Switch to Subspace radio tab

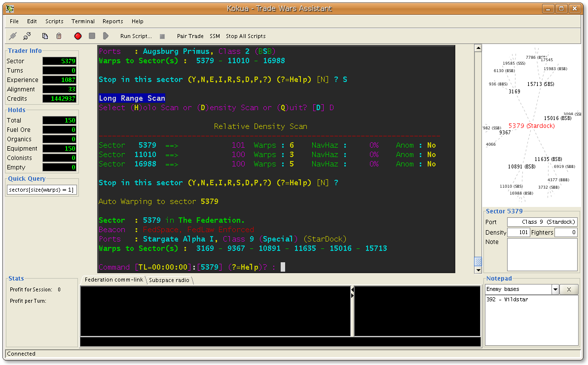pyautogui.click(x=169, y=280)
